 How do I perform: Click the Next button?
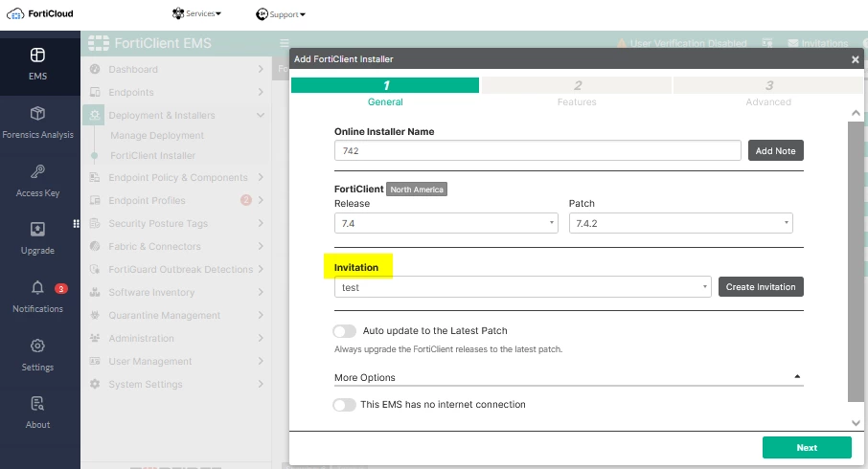point(807,447)
